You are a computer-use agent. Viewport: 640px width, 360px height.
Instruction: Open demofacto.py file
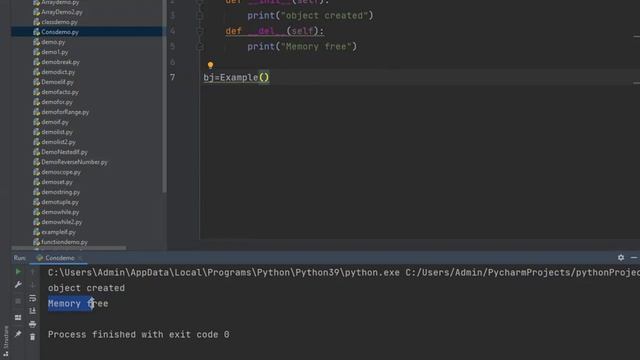coord(60,92)
